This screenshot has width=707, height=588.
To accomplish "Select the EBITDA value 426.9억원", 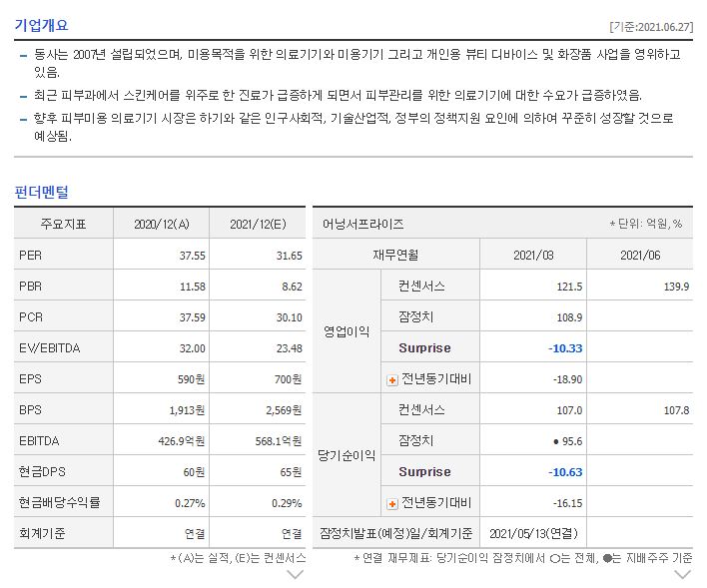I will (x=182, y=441).
